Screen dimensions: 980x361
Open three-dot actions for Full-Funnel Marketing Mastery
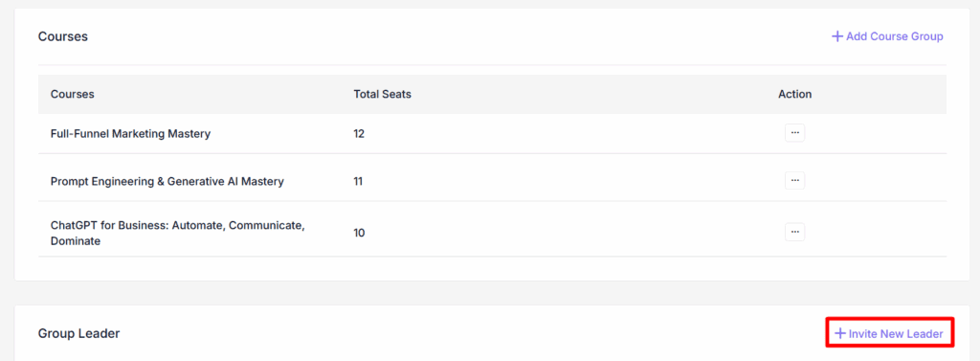point(795,133)
